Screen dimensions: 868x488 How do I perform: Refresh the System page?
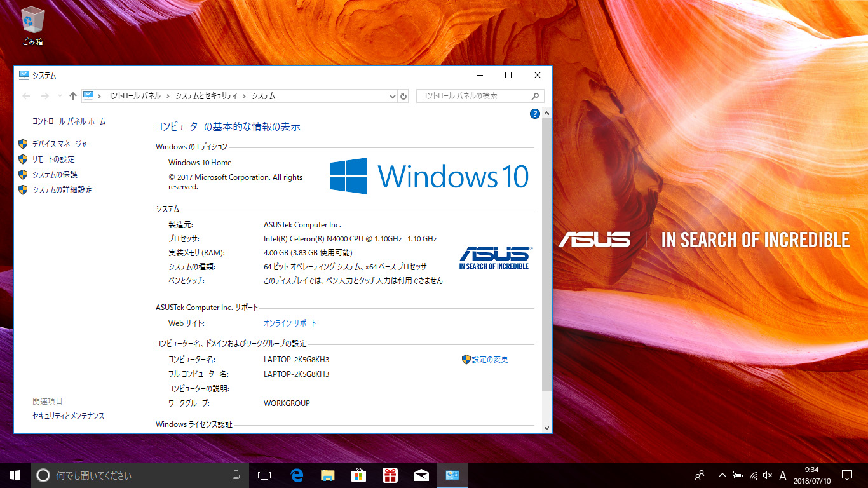pyautogui.click(x=403, y=96)
